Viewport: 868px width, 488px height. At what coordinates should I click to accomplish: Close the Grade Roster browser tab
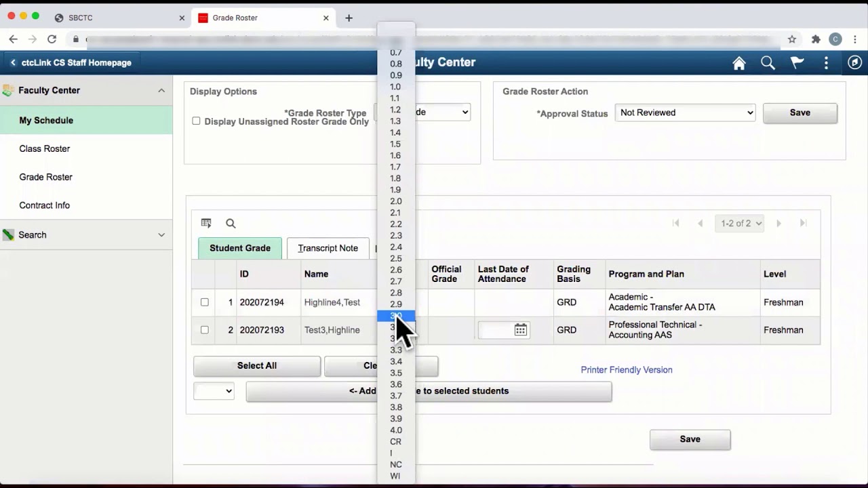point(326,18)
